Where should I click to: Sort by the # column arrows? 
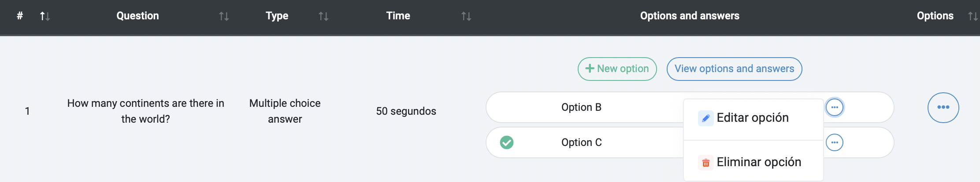[45, 16]
